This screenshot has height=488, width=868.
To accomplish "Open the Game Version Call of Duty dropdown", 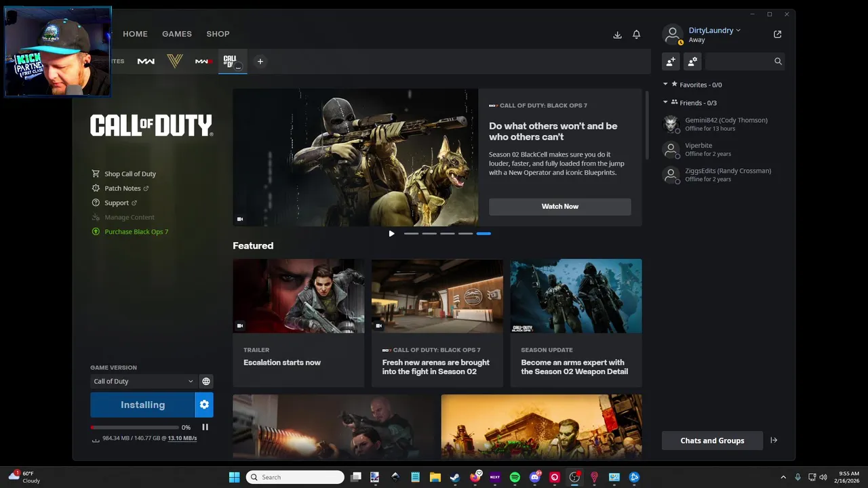I will (143, 381).
